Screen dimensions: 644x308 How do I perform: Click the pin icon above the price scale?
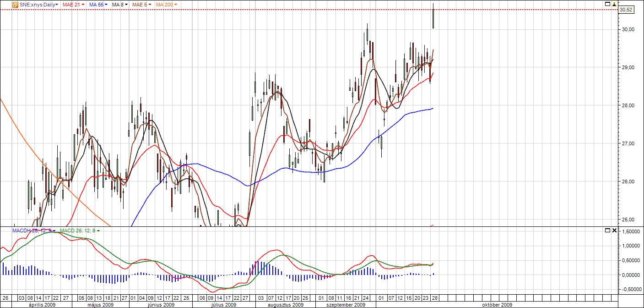point(614,4)
